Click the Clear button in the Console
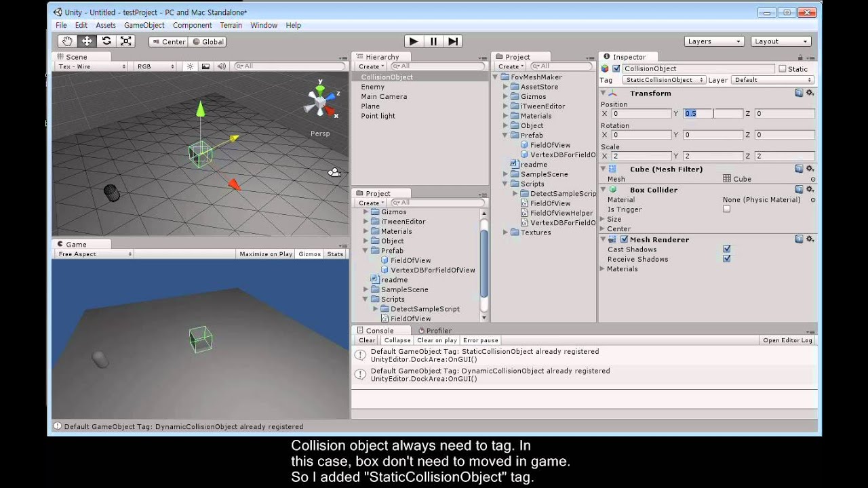The height and width of the screenshot is (488, 868). pos(366,340)
